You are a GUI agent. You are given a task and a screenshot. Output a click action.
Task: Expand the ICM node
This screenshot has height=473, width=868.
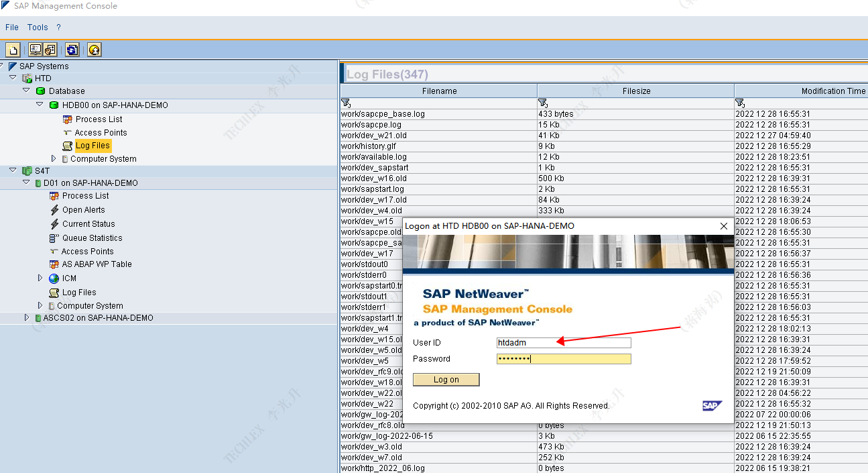(40, 278)
